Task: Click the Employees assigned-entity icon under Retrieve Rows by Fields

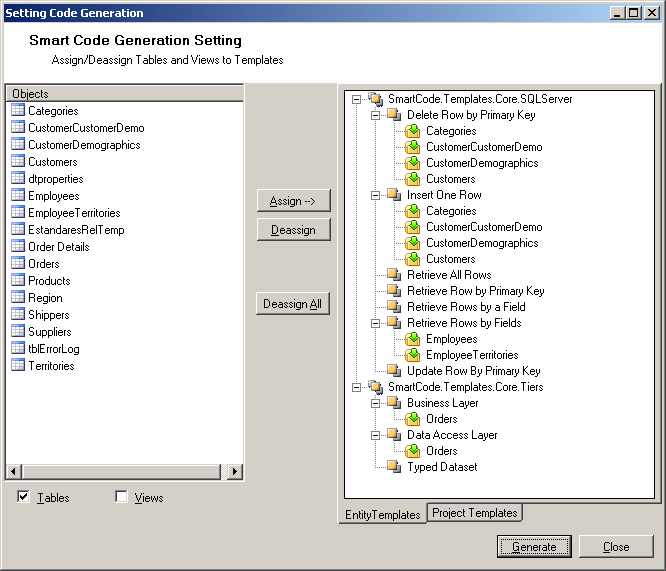Action: (x=412, y=339)
